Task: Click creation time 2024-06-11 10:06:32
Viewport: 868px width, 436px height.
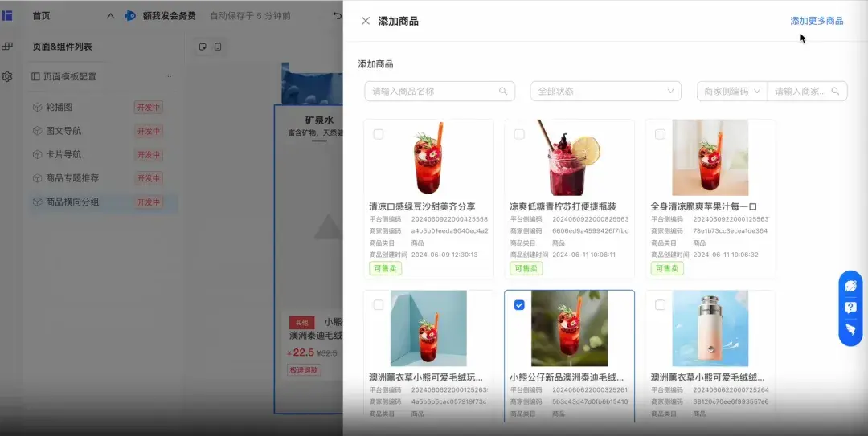Action: [x=726, y=255]
